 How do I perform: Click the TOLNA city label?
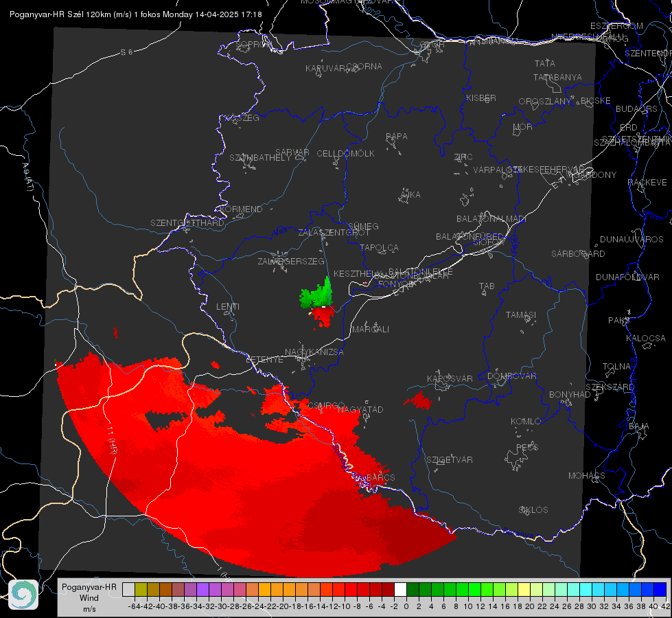pyautogui.click(x=616, y=367)
